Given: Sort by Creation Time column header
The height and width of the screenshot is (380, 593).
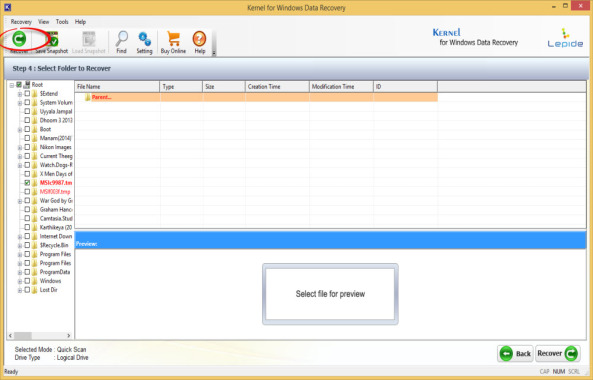Looking at the screenshot, I should click(x=277, y=87).
